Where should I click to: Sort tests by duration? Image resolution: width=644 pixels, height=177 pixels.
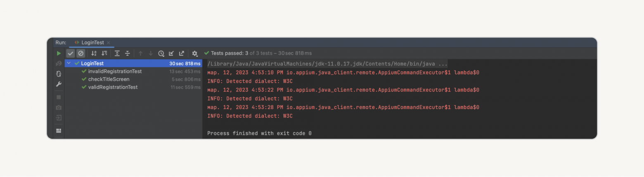[x=104, y=54]
